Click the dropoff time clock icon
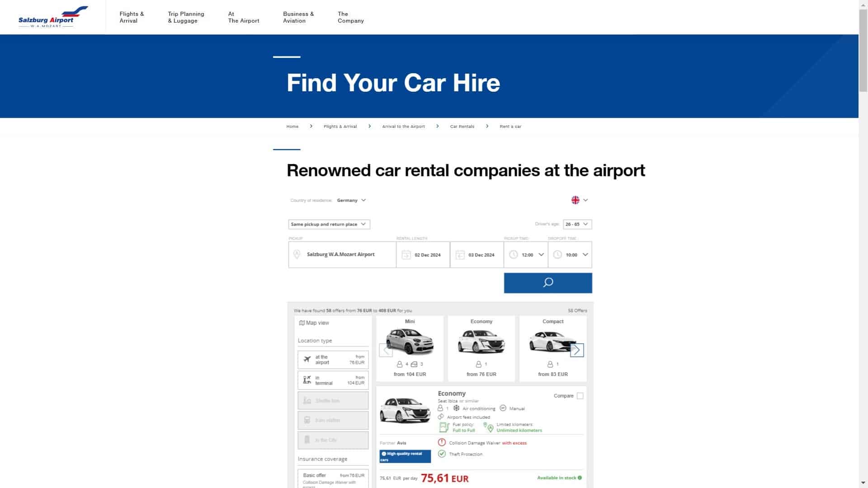The height and width of the screenshot is (488, 868). pos(557,255)
